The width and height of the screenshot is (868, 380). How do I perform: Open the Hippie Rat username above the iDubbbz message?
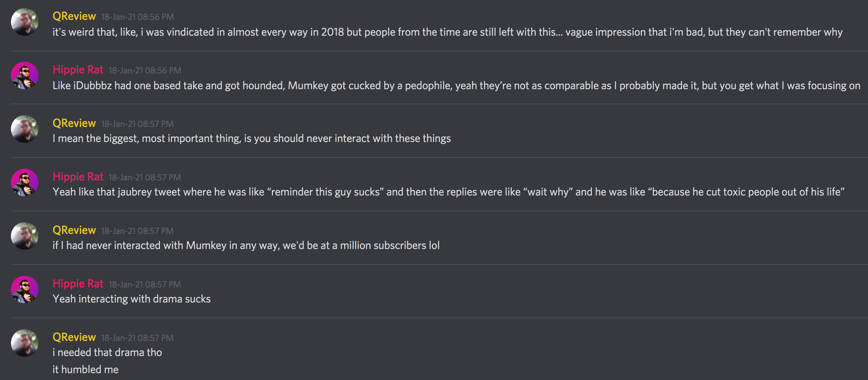pos(78,70)
